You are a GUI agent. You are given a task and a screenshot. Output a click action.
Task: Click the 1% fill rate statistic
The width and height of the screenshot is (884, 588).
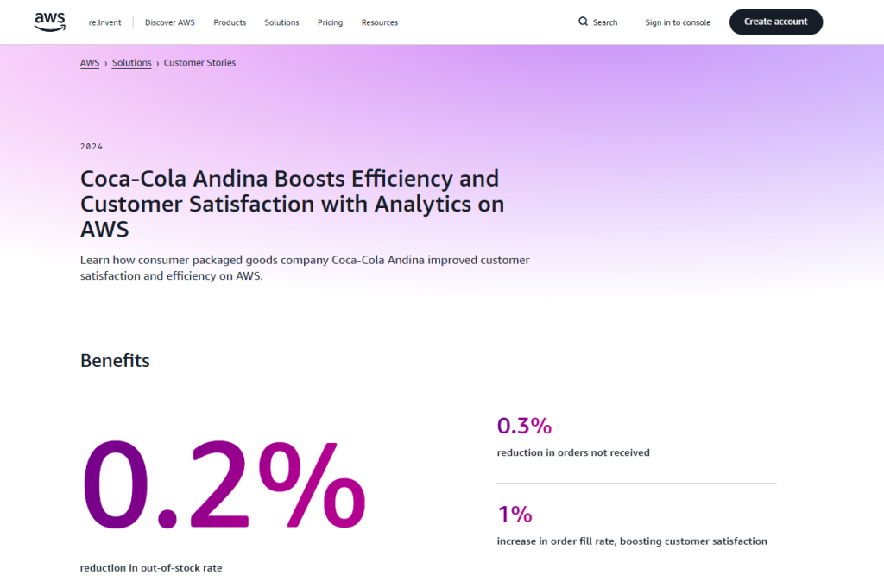[x=515, y=515]
